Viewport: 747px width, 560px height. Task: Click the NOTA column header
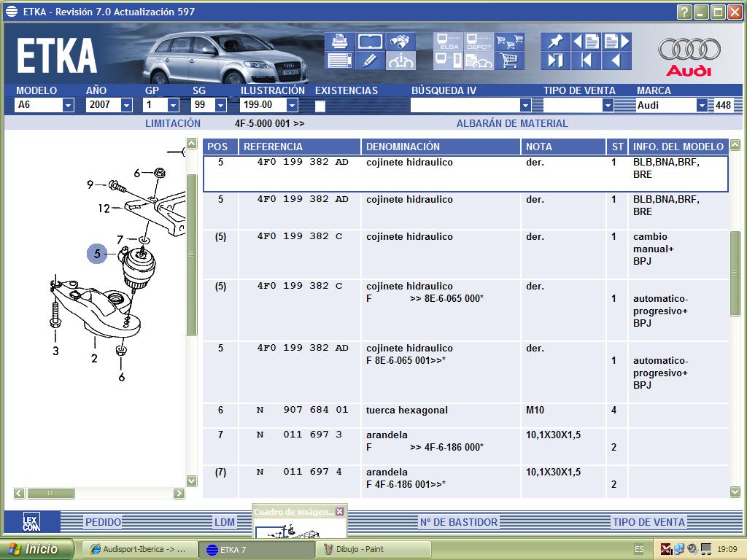coord(563,147)
